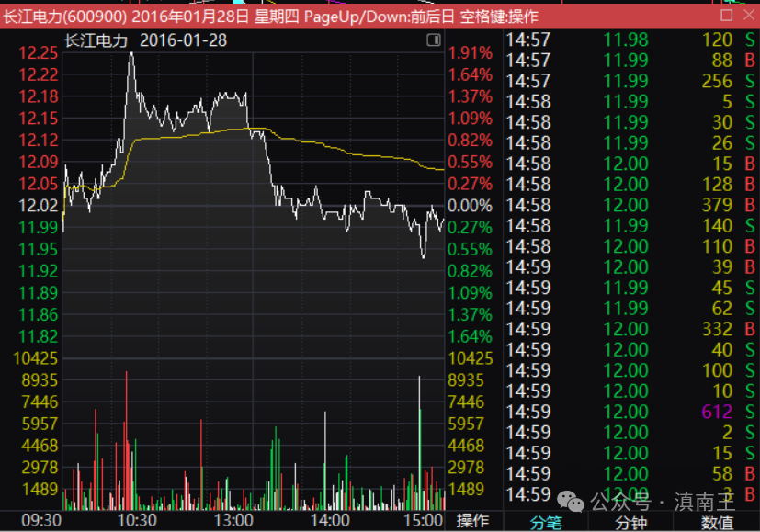Select the tick row with volume 110 B

630,246
